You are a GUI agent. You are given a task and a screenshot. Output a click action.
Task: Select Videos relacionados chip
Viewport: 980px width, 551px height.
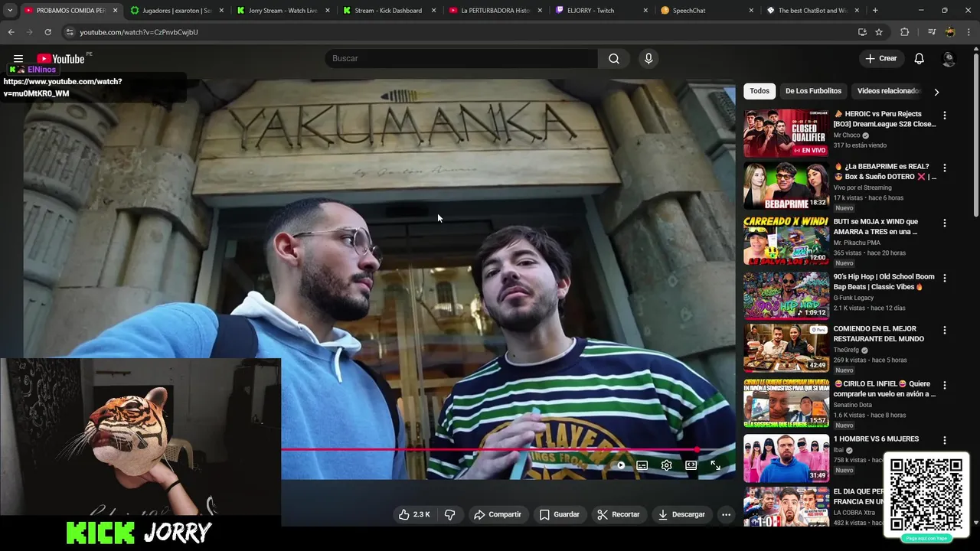888,91
